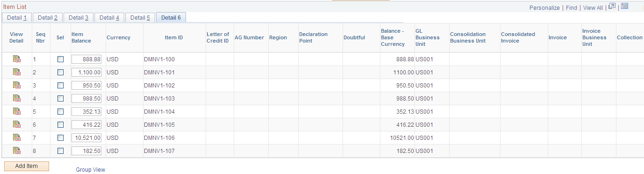Sort by the Doubtful column header

pyautogui.click(x=354, y=37)
